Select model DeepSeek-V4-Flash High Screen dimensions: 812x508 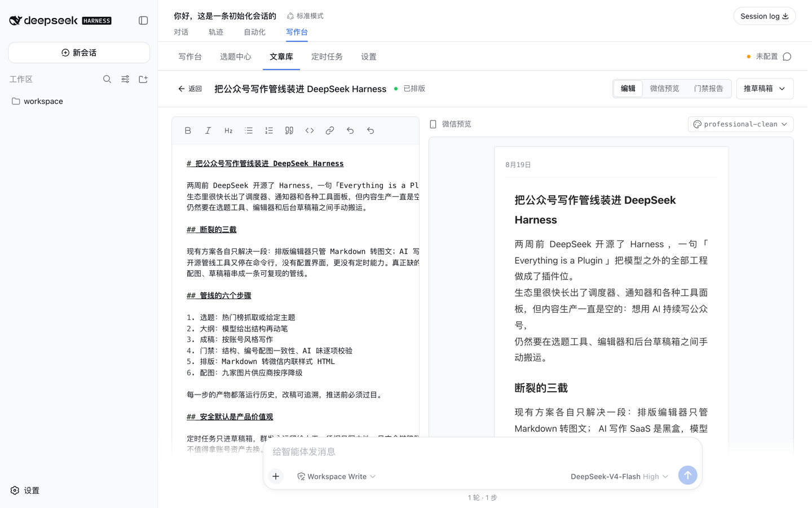[619, 476]
